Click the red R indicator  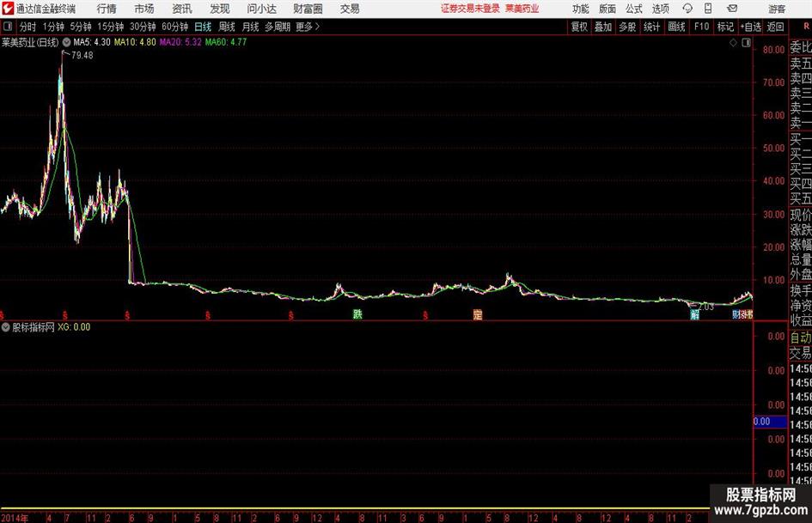(806, 26)
